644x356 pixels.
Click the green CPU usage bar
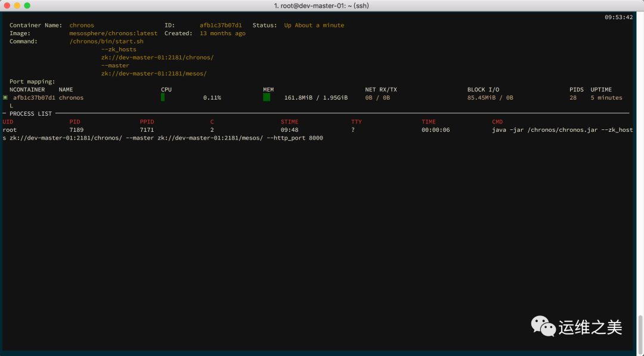(x=163, y=97)
